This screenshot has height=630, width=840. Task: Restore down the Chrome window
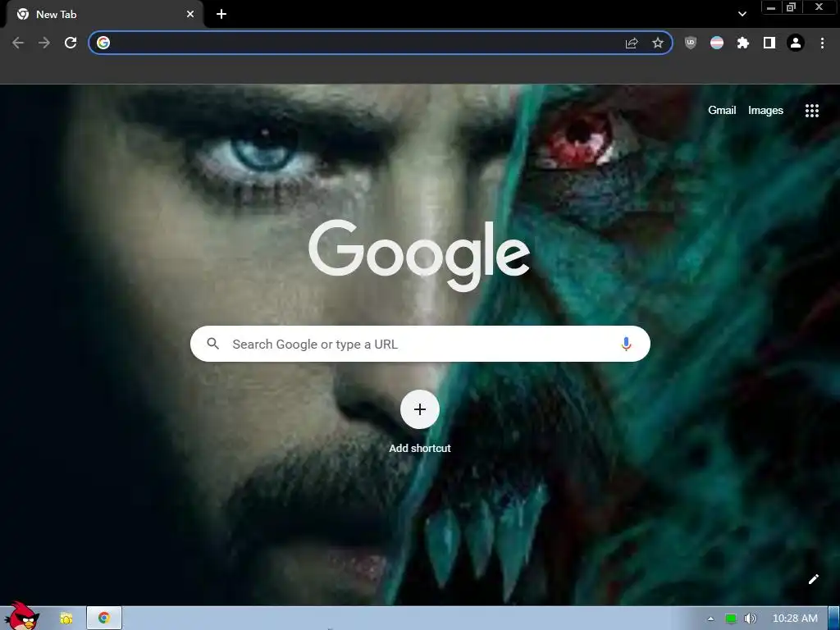pyautogui.click(x=792, y=7)
